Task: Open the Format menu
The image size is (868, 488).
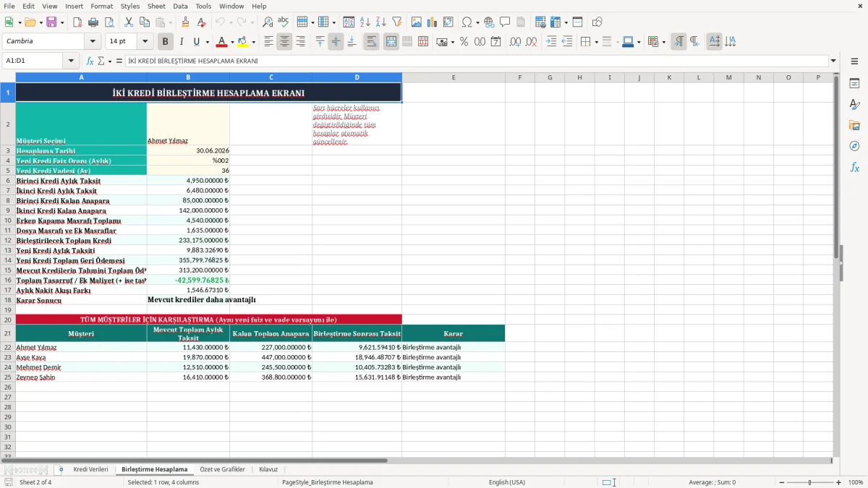Action: [101, 6]
